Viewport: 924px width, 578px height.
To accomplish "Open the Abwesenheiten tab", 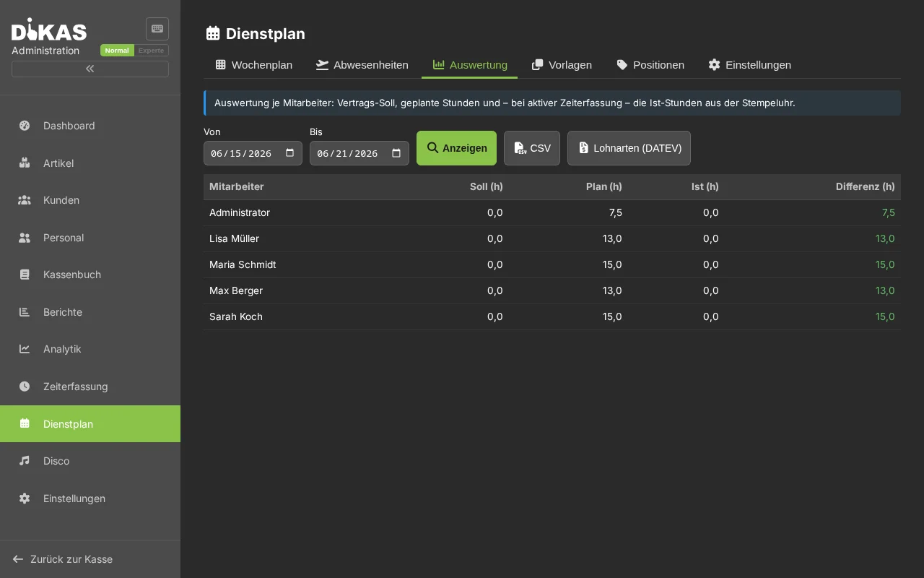I will tap(362, 65).
